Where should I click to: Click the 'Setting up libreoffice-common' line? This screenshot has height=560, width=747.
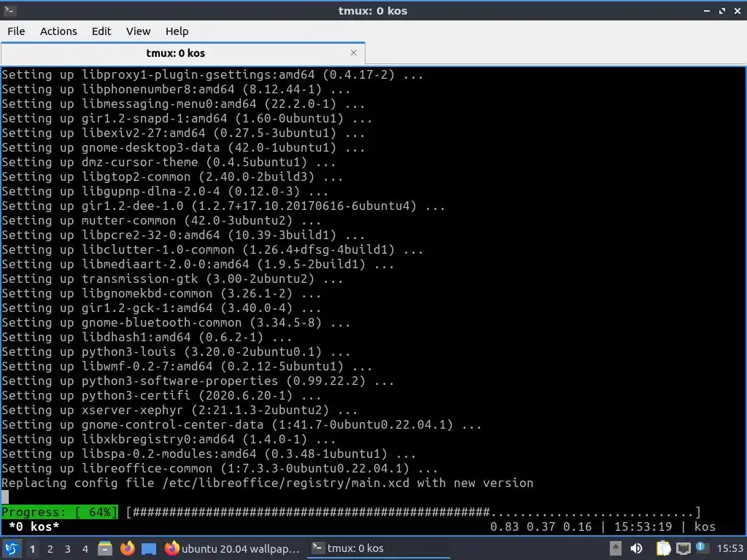pyautogui.click(x=220, y=469)
